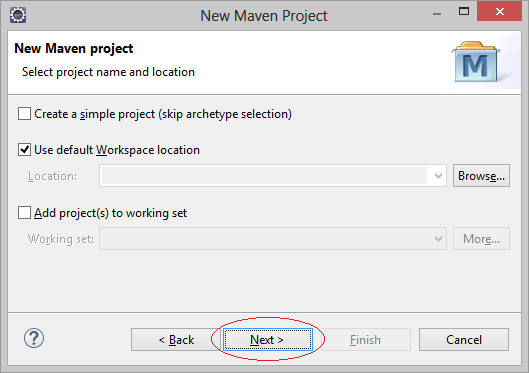
Task: Expand the Working set dropdown arrow
Action: click(438, 239)
